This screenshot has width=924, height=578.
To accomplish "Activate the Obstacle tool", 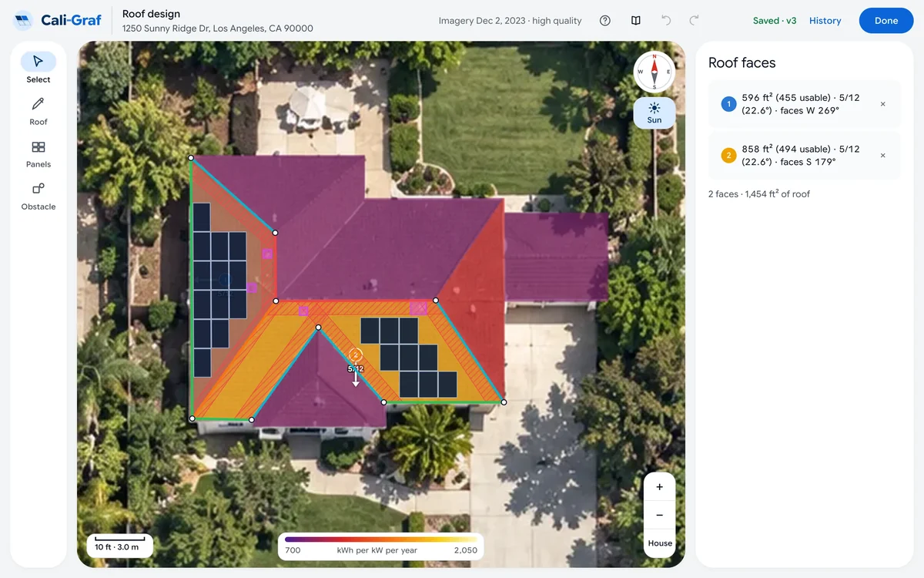I will click(x=38, y=195).
